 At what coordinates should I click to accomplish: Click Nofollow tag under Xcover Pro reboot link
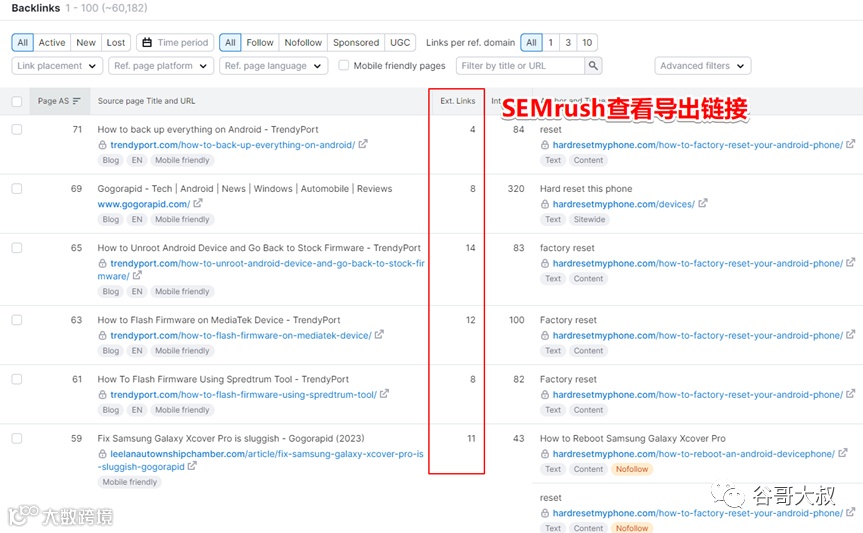pos(632,469)
